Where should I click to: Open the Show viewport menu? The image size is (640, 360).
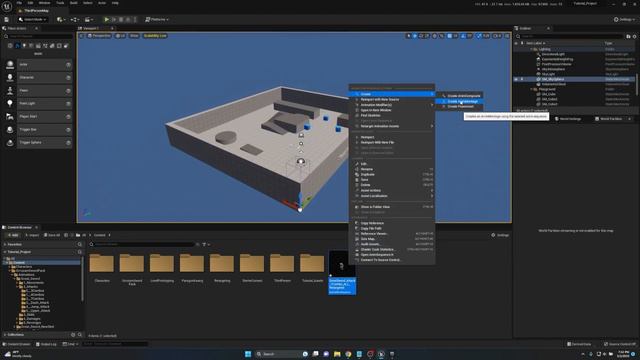(134, 36)
